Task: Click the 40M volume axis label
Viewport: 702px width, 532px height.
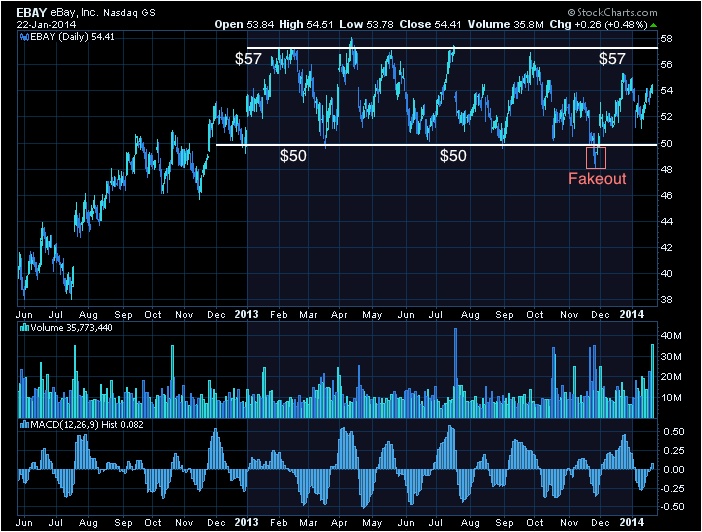Action: pos(671,336)
